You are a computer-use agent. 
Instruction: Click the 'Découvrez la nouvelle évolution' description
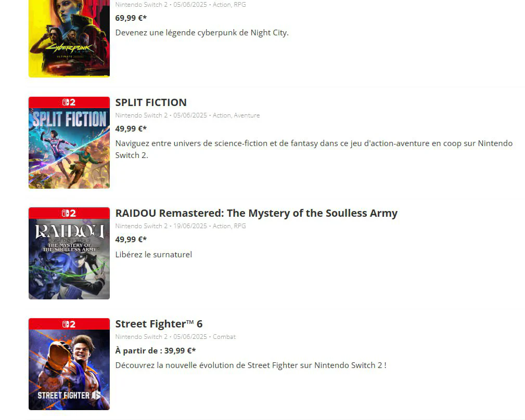250,365
